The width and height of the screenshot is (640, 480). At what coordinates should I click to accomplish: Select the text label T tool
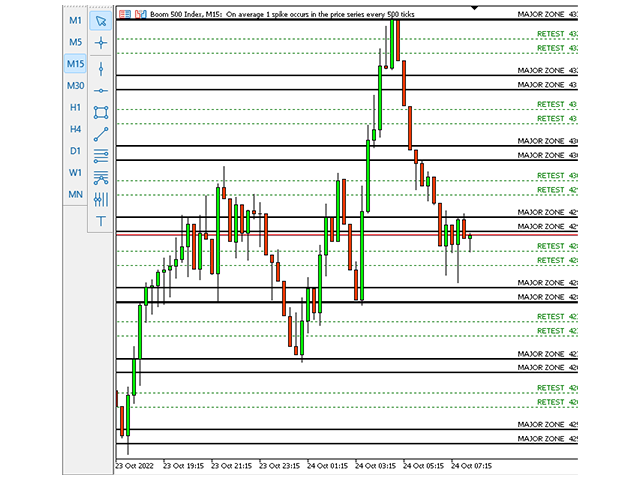[x=101, y=221]
